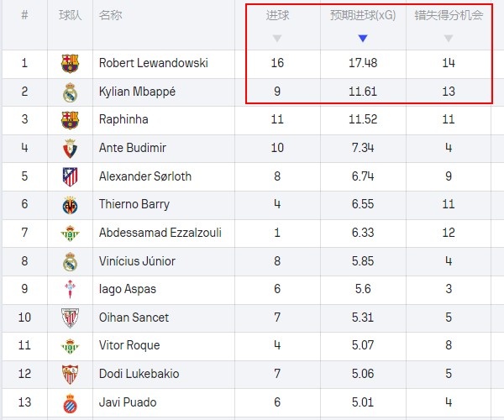Viewport: 504px width, 420px height.
Task: Click the 球队 column header
Action: coord(70,15)
